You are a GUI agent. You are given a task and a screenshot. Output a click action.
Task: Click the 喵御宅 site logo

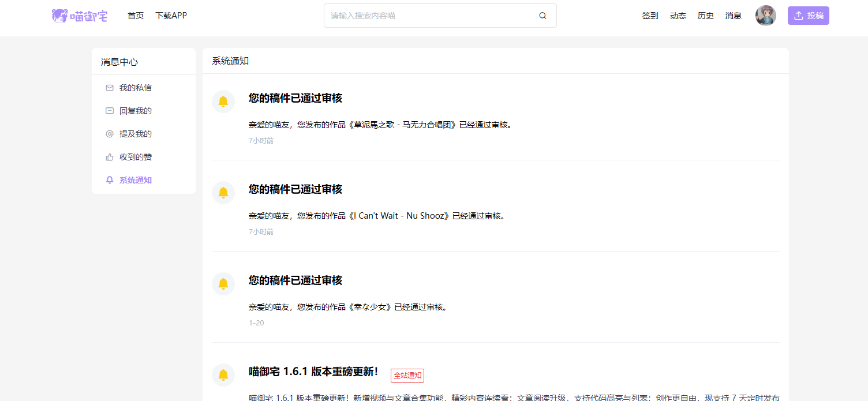[80, 16]
